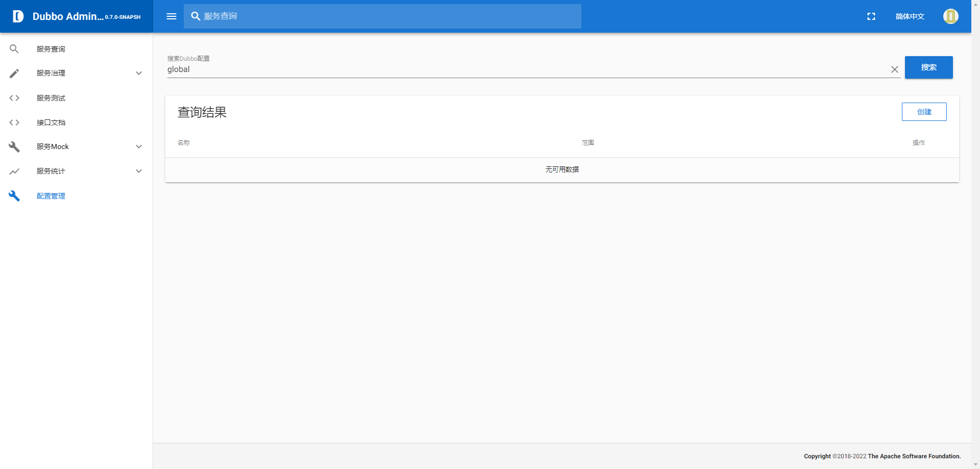The width and height of the screenshot is (980, 469).
Task: Toggle the hamburger menu icon
Action: coord(171,16)
